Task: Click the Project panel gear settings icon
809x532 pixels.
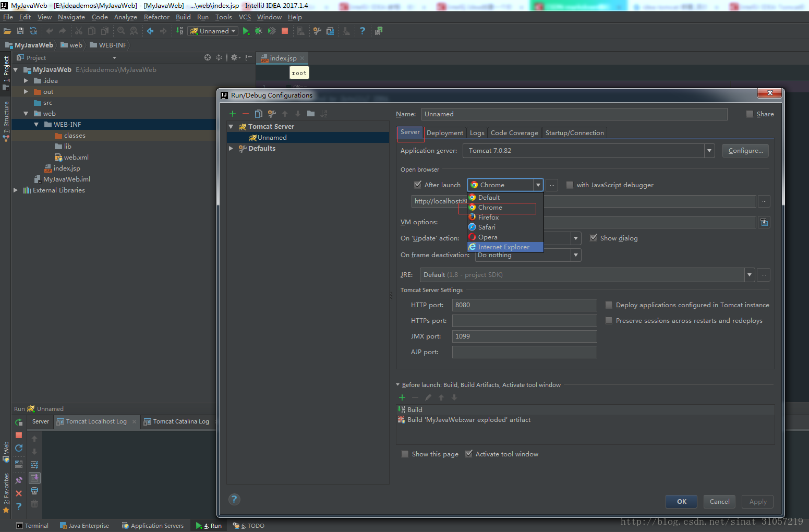Action: 234,57
